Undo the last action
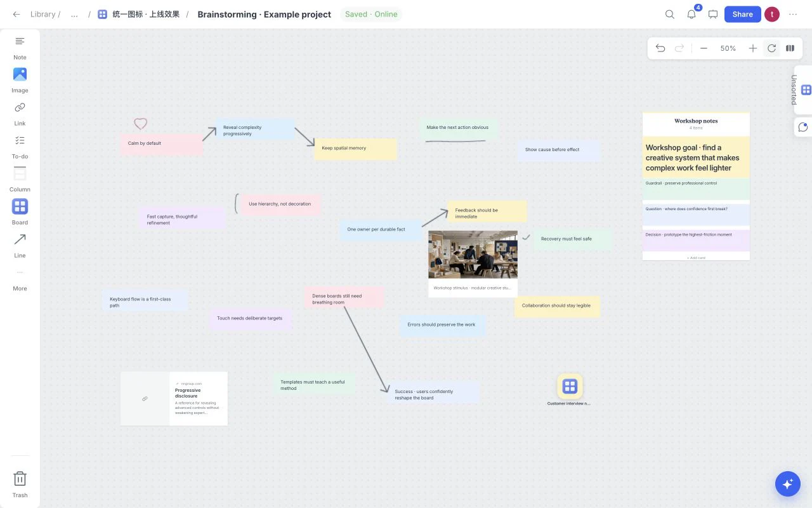812x508 pixels. pyautogui.click(x=660, y=48)
